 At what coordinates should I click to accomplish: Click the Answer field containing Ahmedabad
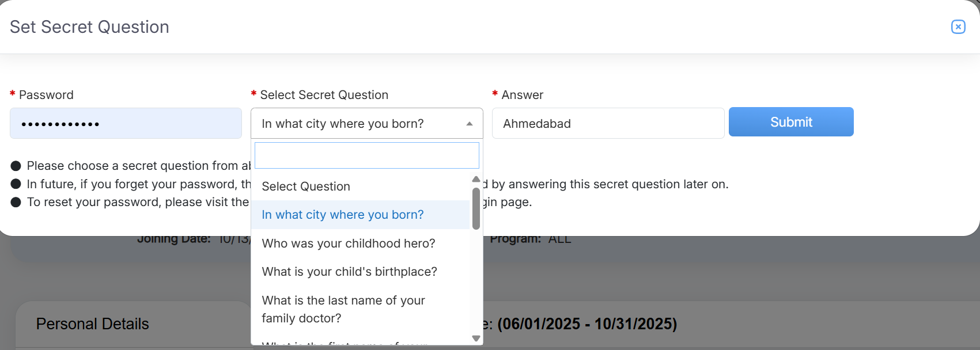click(608, 123)
